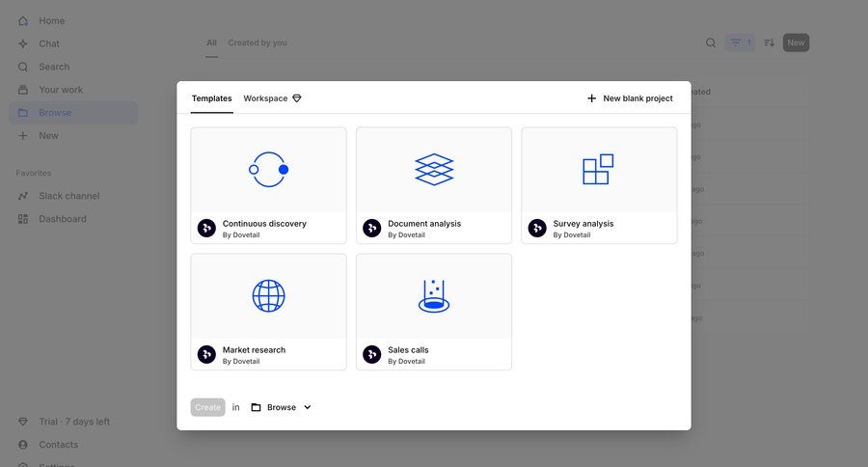
Task: Select the Templates tab in dialog
Action: pos(211,98)
